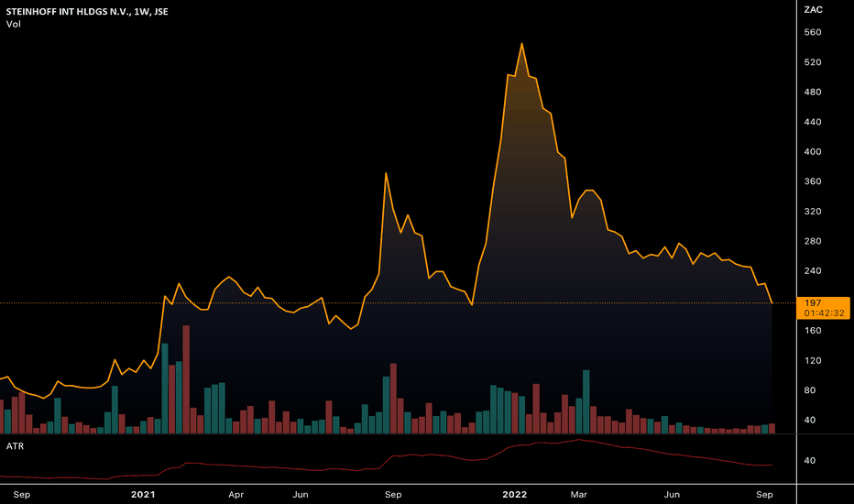Select the Vol indicator label

click(13, 24)
